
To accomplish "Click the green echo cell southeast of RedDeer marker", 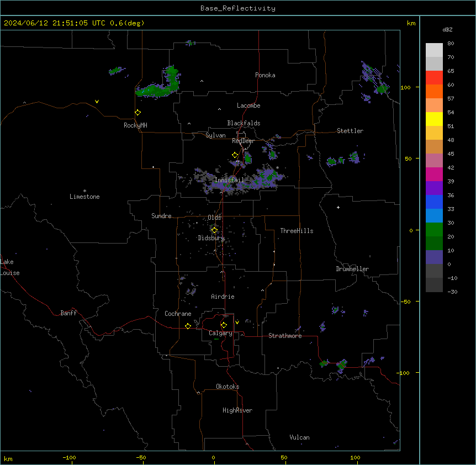I will pos(248,158).
